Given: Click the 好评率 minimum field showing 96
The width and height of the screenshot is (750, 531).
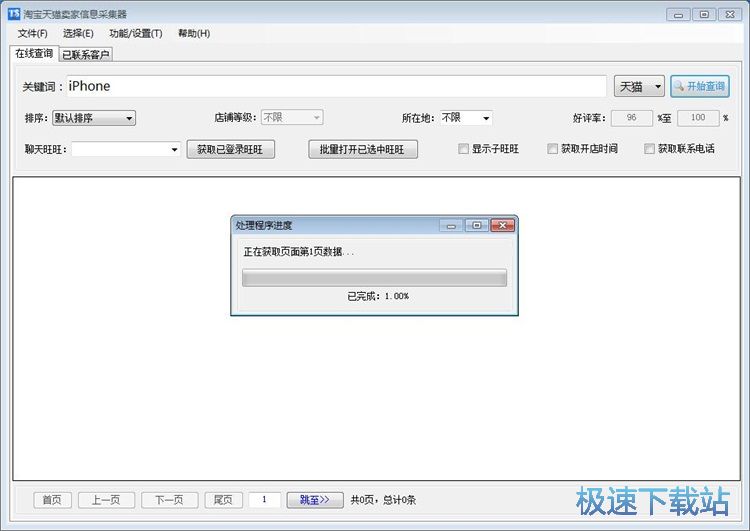Looking at the screenshot, I should point(631,118).
